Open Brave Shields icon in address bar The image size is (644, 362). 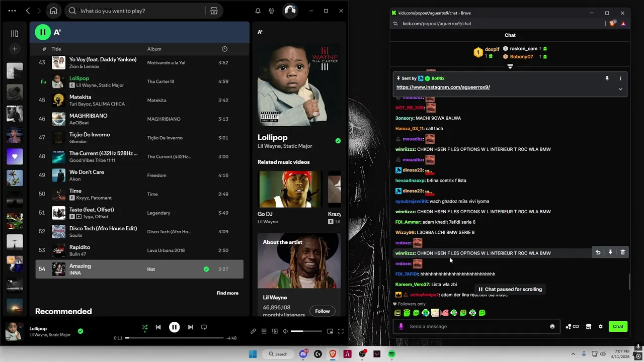(x=613, y=23)
